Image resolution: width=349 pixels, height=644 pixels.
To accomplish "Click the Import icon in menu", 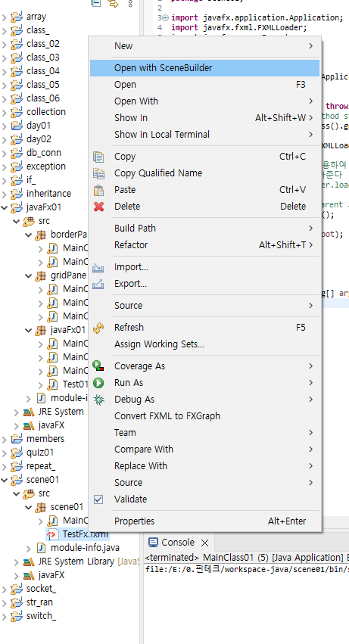I will point(98,267).
